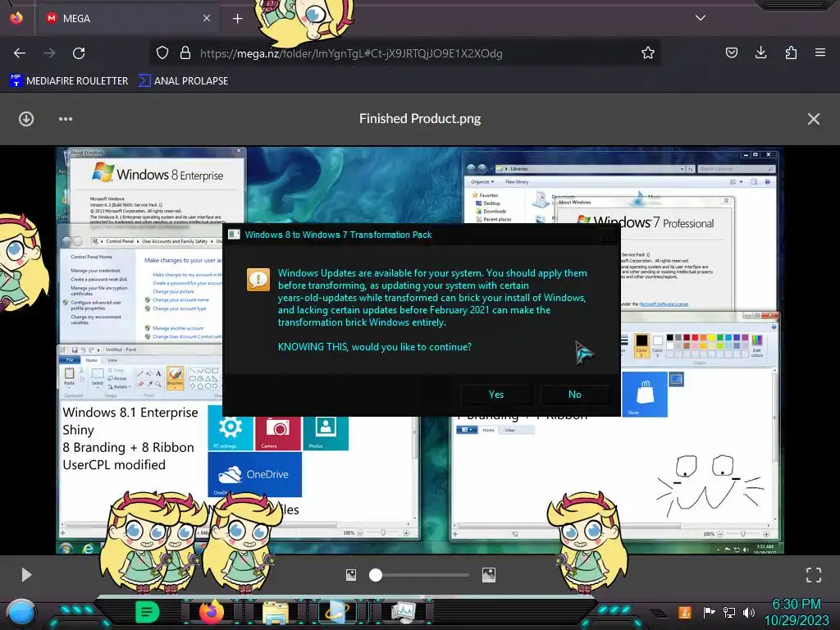Select the MEGA browser tab
840x630 pixels.
[129, 18]
